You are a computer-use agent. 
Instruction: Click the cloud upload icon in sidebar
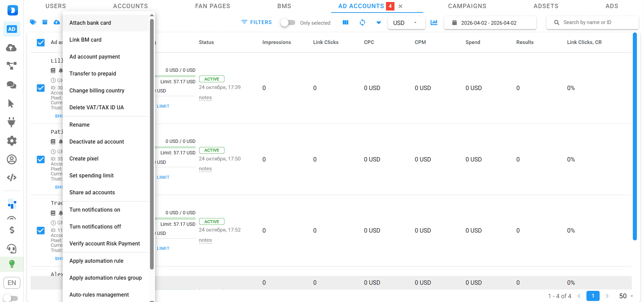pyautogui.click(x=12, y=48)
